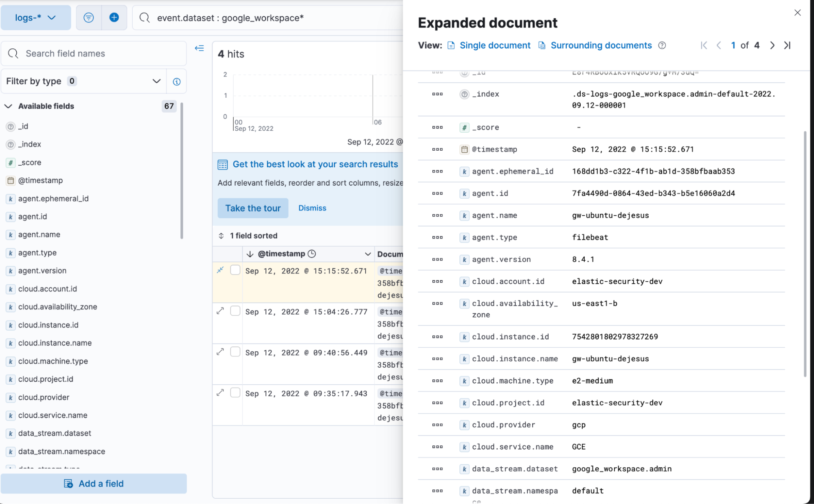Viewport: 814px width, 504px height.
Task: Click the add filter plus icon
Action: click(x=114, y=18)
